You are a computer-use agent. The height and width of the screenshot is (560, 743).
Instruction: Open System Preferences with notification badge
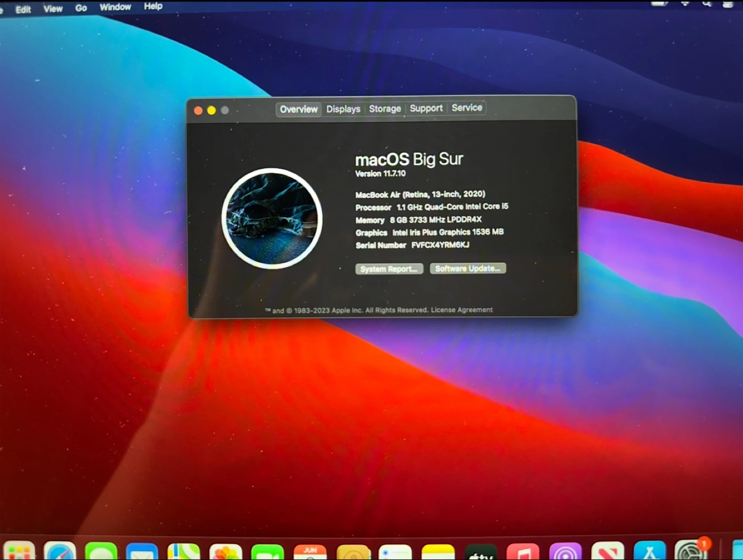click(691, 552)
